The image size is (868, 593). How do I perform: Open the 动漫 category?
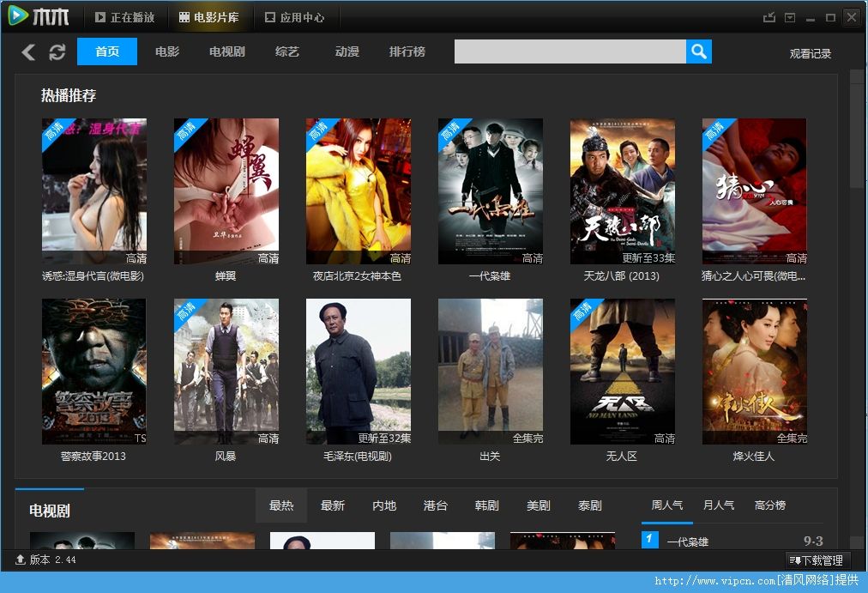coord(347,51)
